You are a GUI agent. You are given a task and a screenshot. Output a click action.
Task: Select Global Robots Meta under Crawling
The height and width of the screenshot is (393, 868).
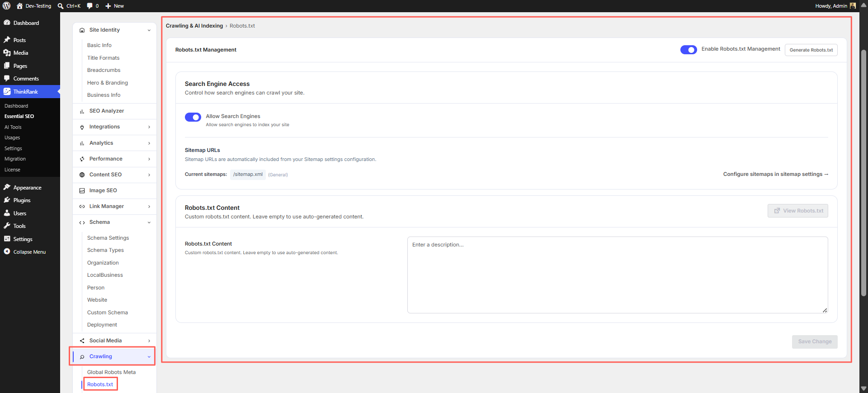[111, 372]
